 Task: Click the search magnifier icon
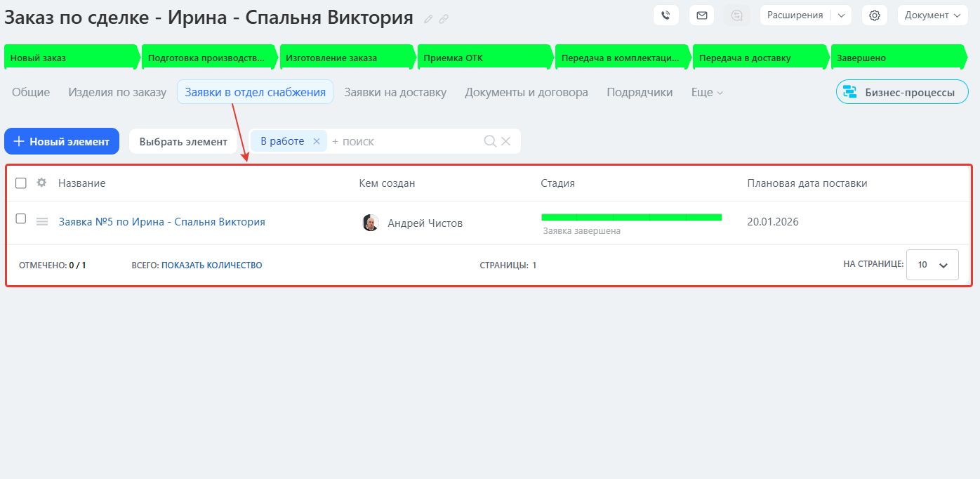pos(490,141)
